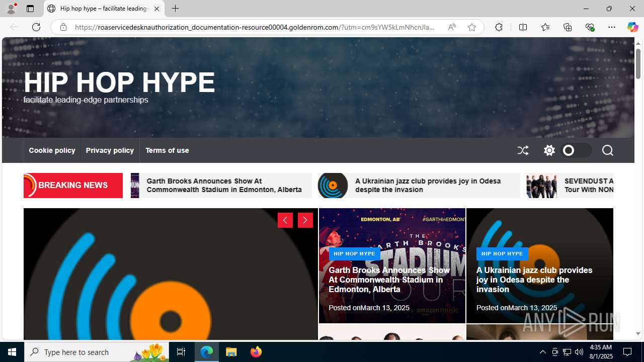Open Ukrainian jazz club ticker headline
This screenshot has width=644, height=362.
428,185
